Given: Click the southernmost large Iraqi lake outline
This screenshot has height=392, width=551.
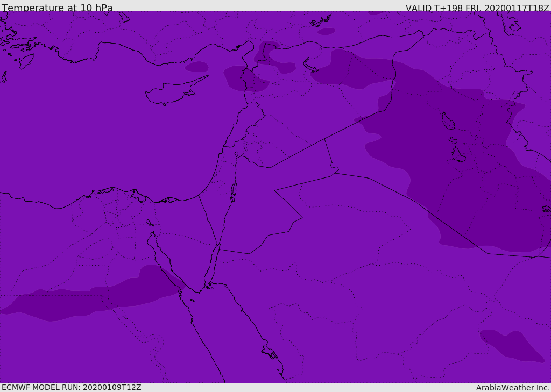Looking at the screenshot, I should 458,155.
